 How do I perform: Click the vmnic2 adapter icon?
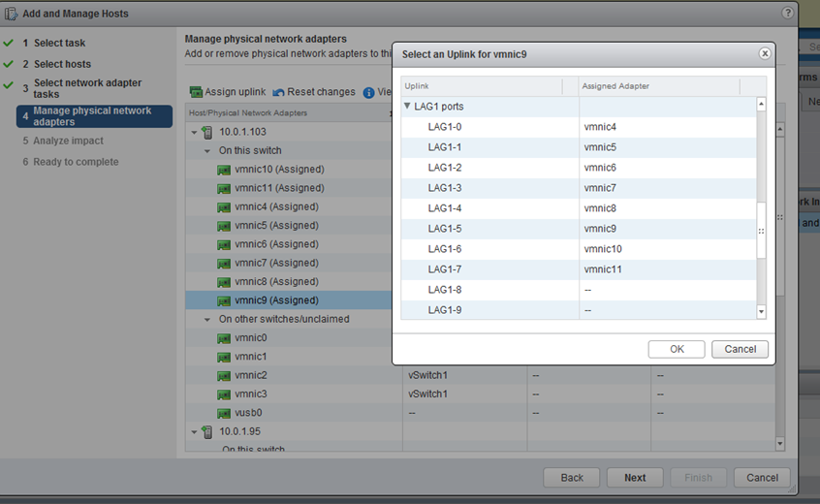(x=224, y=376)
